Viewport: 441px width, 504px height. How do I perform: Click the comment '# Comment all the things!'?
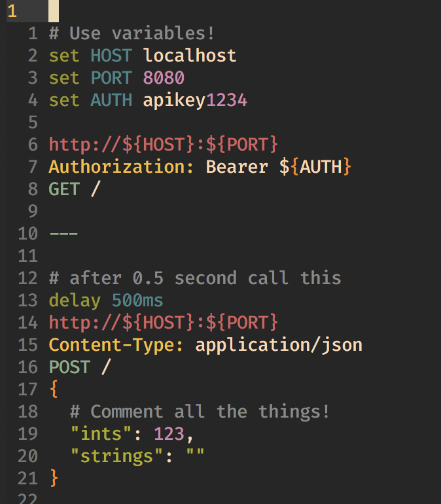click(x=200, y=412)
